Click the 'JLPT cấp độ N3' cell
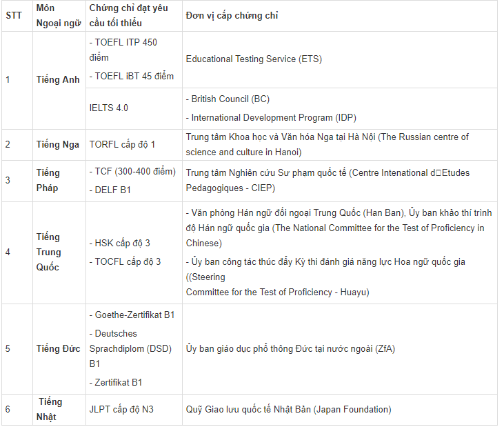Viewport: 504px width, 427px height. (121, 410)
